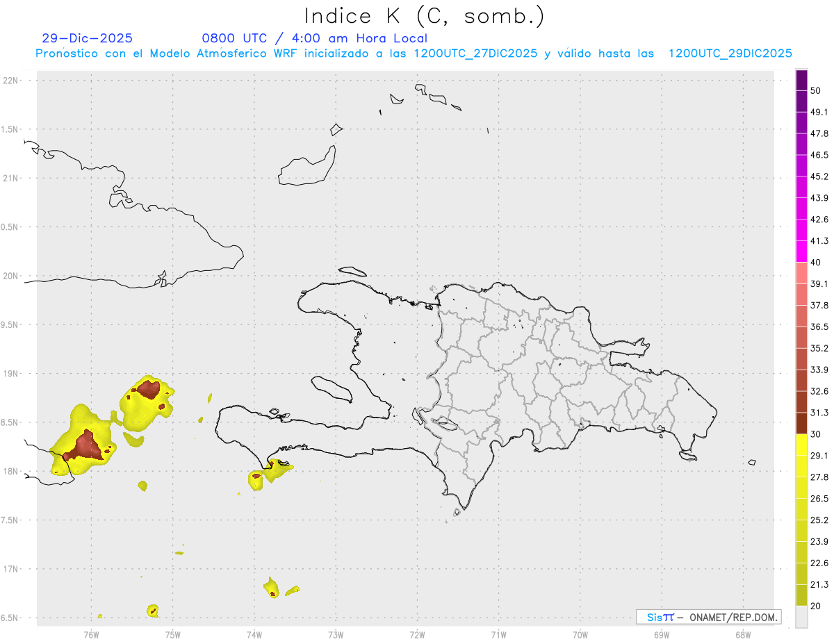Viewport: 834px width, 644px height.
Task: Click the '0800 UTC / 4:00 am Hora Local' text
Action: pyautogui.click(x=315, y=38)
